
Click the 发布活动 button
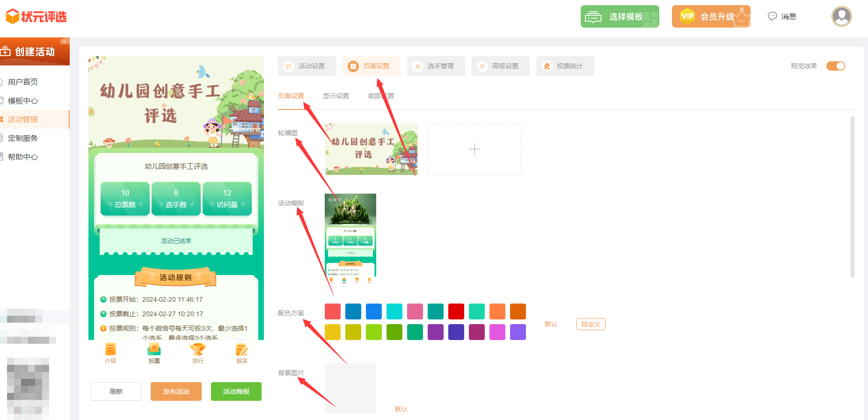click(176, 391)
